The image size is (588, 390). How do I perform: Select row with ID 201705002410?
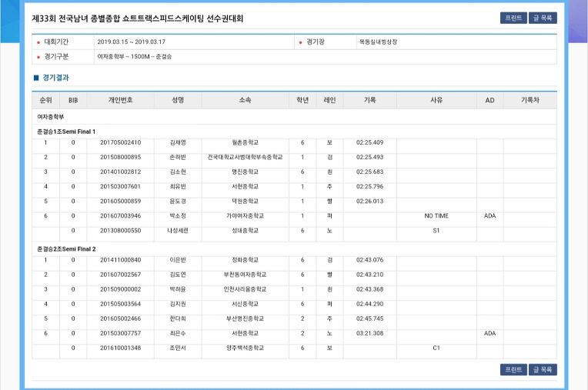[x=294, y=143]
